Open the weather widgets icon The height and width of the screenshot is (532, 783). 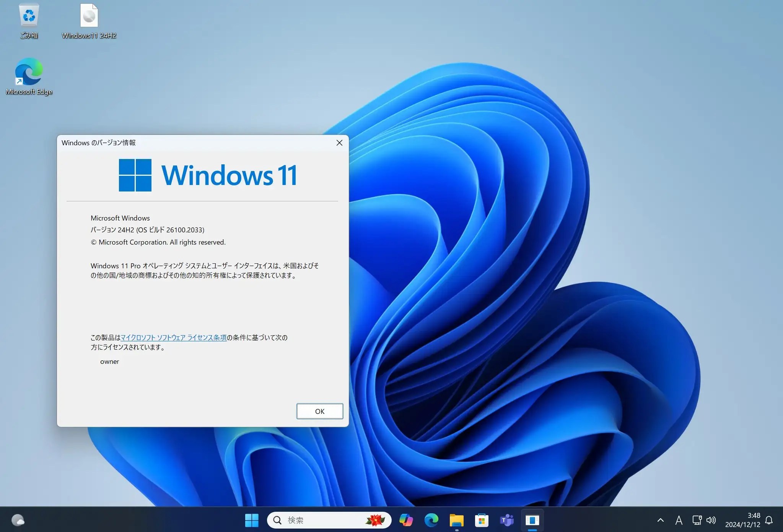(x=18, y=520)
